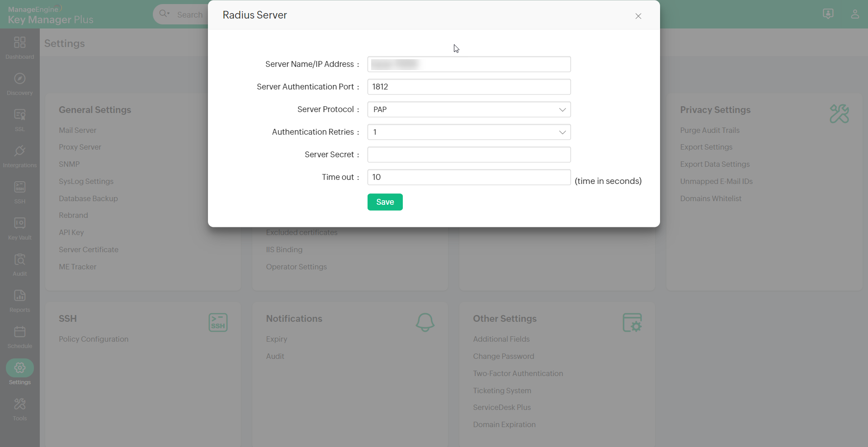Open the SSL section icon
This screenshot has width=868, height=447.
tap(19, 115)
